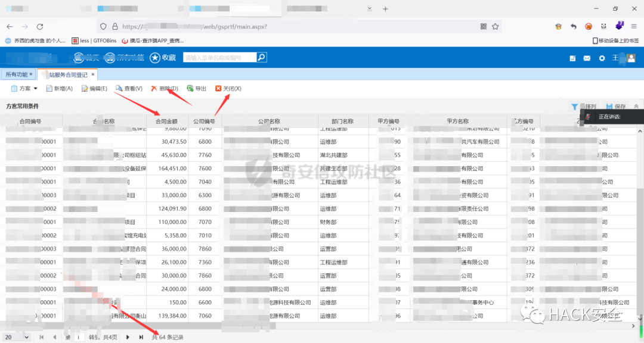
Task: Select the cell with amount 124,091.90
Action: 167,209
